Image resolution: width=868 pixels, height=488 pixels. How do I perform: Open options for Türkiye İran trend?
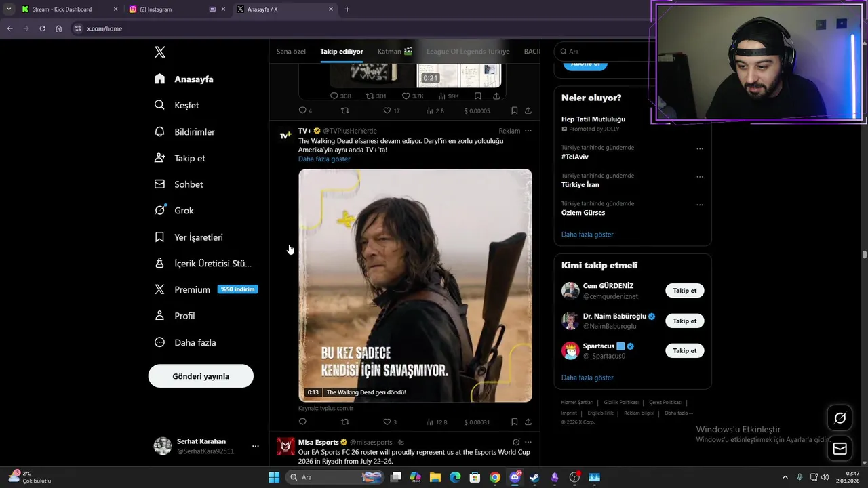700,176
